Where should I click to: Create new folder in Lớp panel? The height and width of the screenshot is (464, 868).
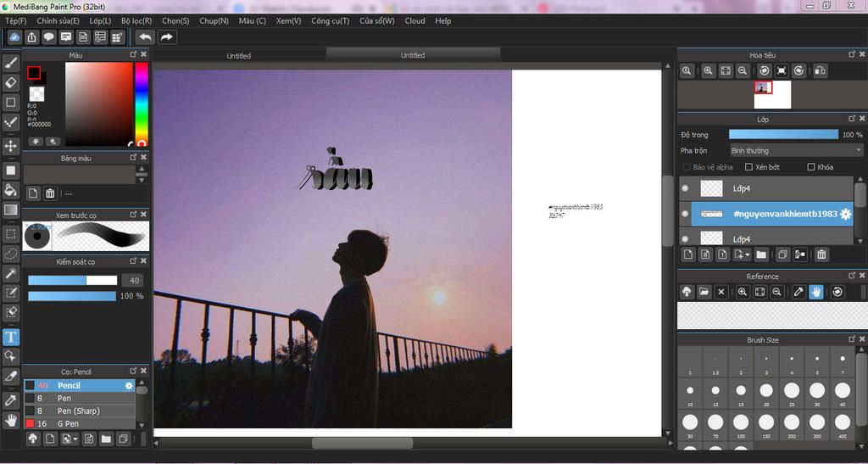(761, 254)
